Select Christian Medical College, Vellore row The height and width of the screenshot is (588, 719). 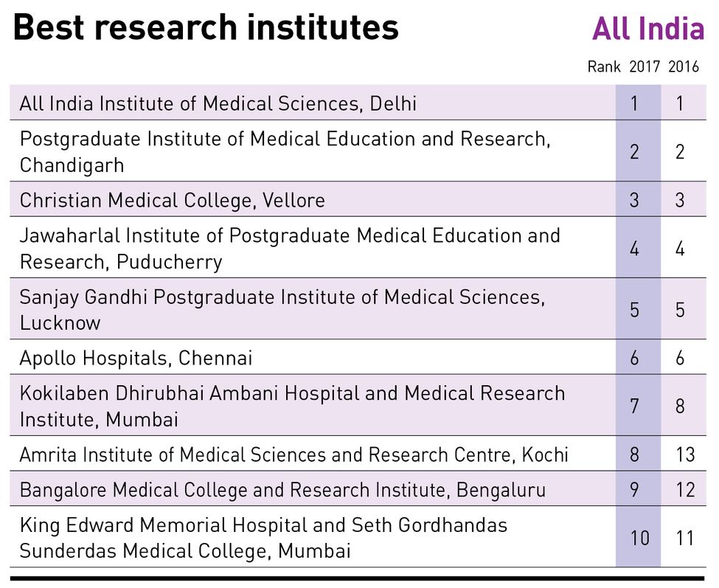tap(358, 199)
